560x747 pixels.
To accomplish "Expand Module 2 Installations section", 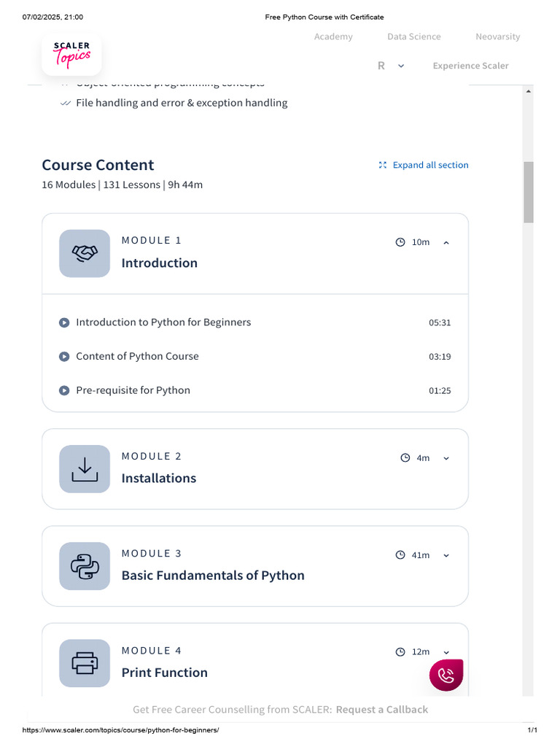I will tap(446, 458).
